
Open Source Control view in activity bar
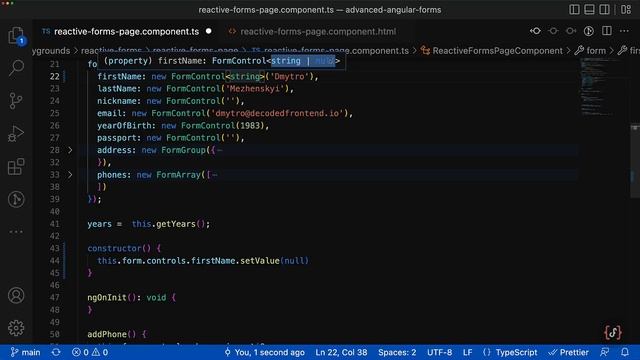[16, 100]
